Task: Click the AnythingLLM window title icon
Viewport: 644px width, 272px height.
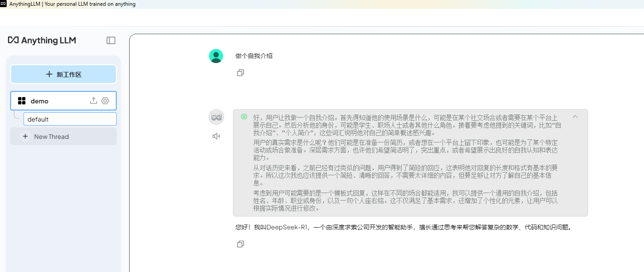Action: [x=4, y=4]
